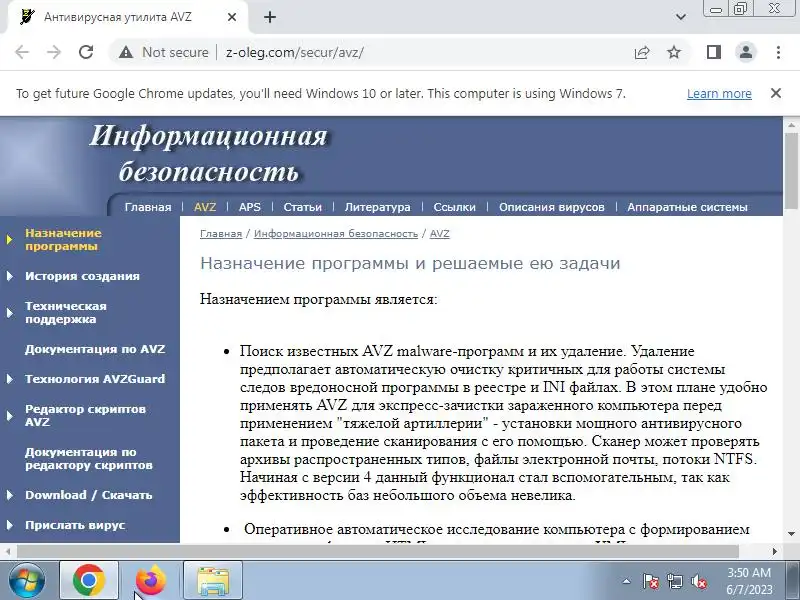Screen dimensions: 800x600
Task: Click the Learn more link
Action: coord(719,94)
